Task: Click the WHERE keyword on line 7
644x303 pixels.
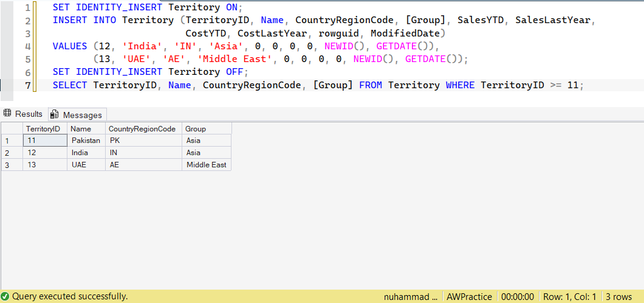Action: [460, 86]
